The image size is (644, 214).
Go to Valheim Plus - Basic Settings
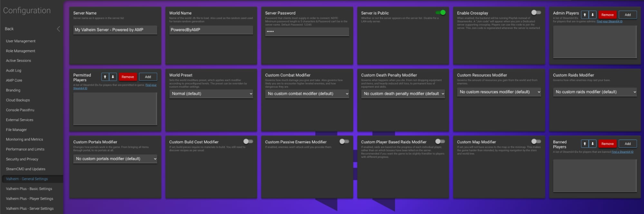[29, 189]
